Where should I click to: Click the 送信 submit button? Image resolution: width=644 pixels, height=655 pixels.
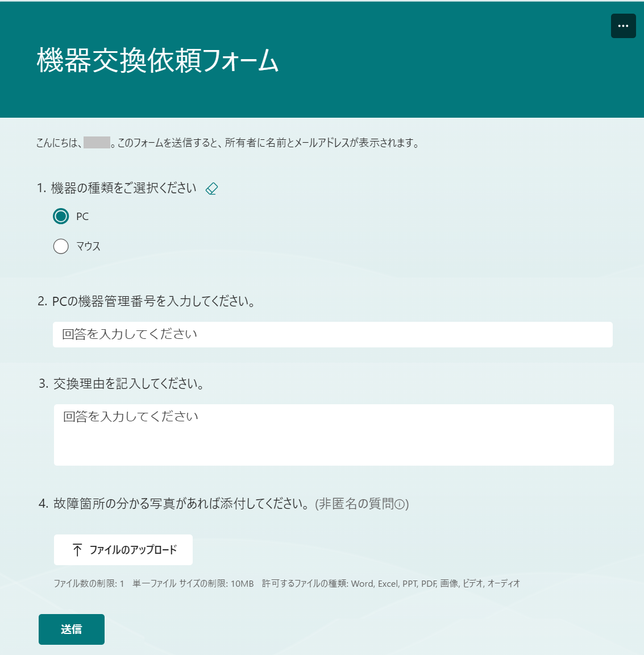click(x=71, y=629)
